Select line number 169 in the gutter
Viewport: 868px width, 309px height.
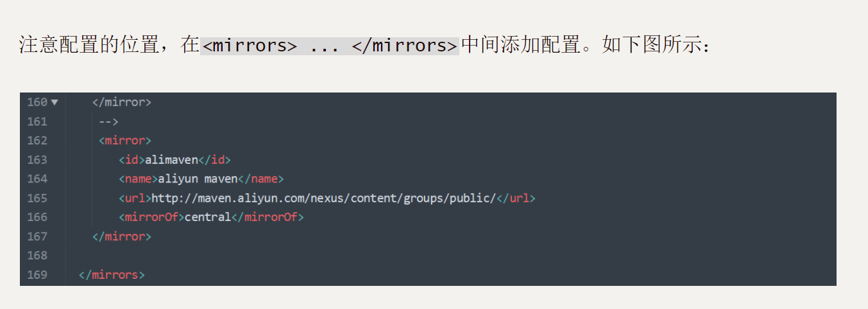point(37,275)
